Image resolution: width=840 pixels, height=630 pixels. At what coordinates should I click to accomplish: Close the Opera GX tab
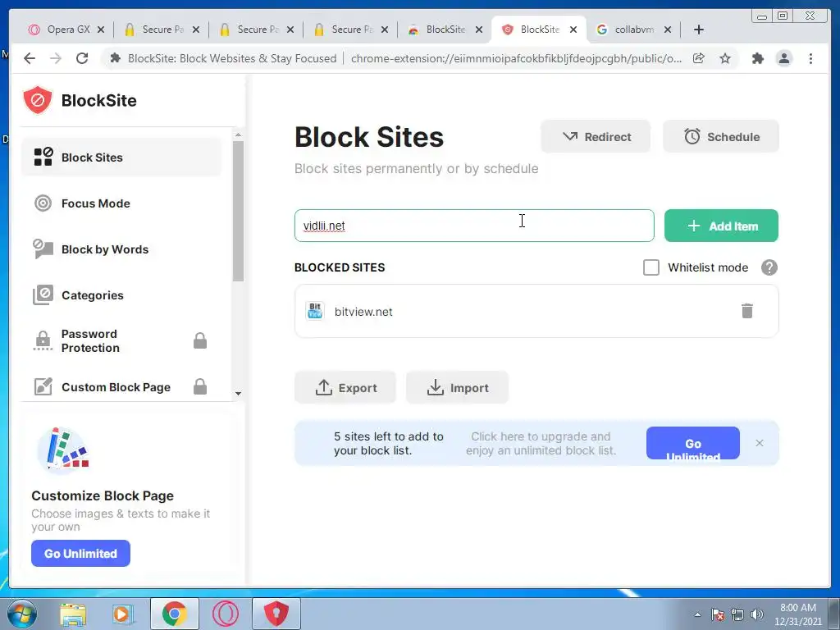pyautogui.click(x=101, y=30)
